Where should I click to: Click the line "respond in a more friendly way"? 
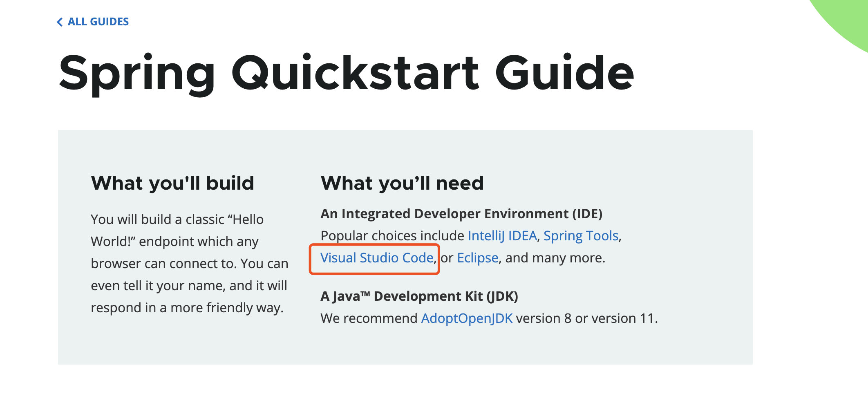[x=187, y=308]
